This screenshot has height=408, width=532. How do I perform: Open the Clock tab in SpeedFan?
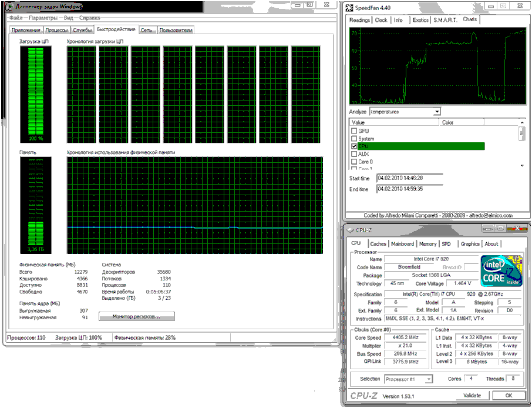pos(381,20)
